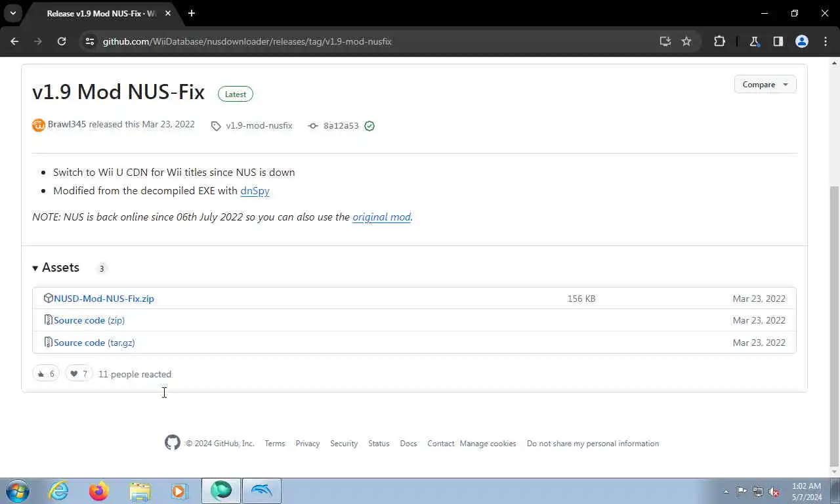840x504 pixels.
Task: Open a new browser tab
Action: coord(192,13)
